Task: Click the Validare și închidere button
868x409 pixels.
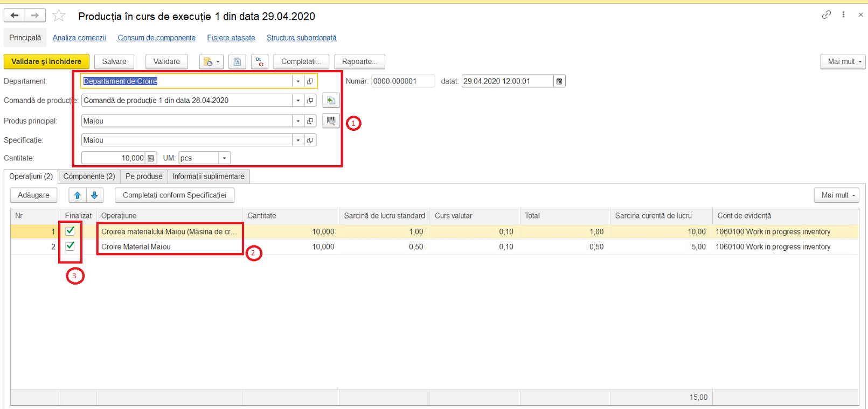Action: point(46,61)
